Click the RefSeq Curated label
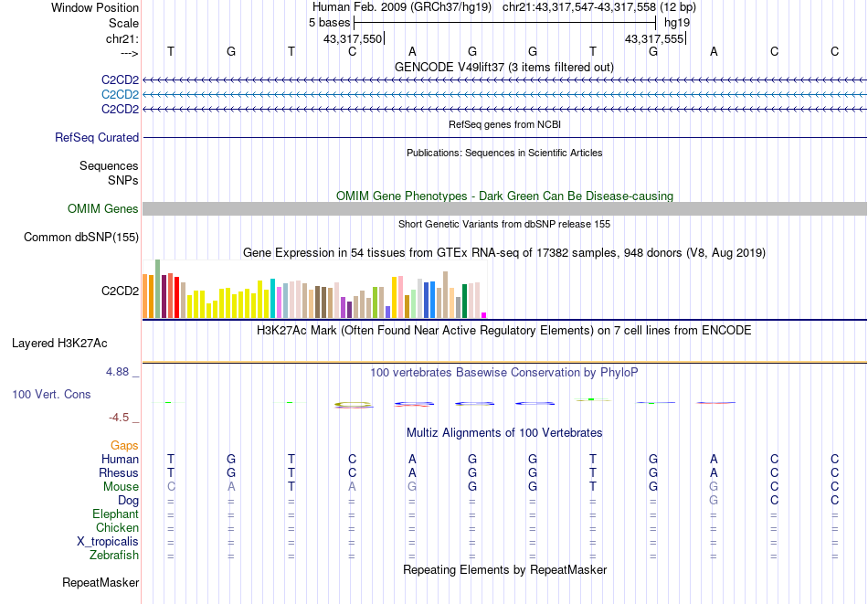868x604 pixels. (x=97, y=137)
